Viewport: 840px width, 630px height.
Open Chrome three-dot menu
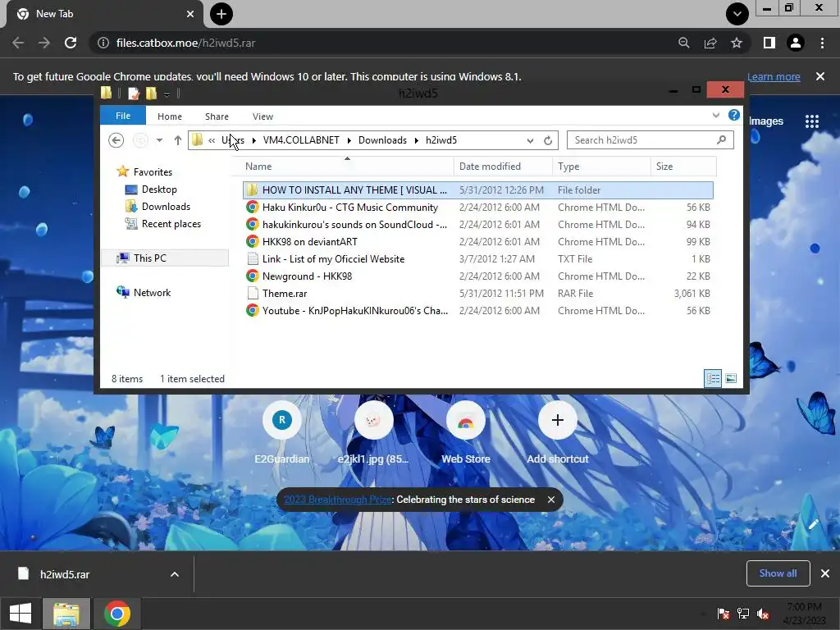[822, 43]
